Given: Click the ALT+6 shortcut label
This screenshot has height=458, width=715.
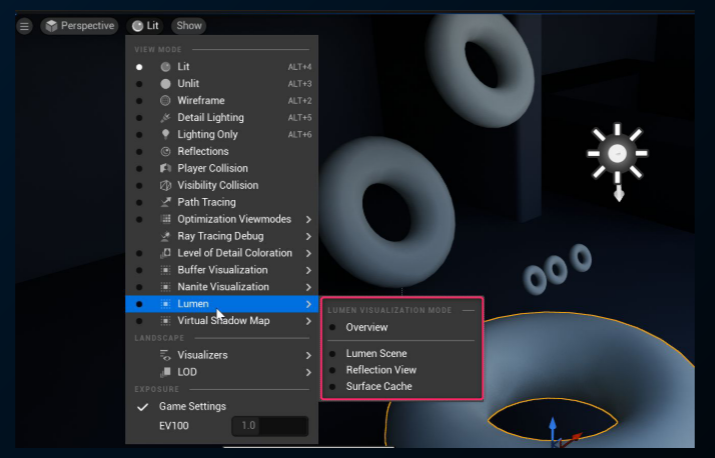Looking at the screenshot, I should (300, 135).
